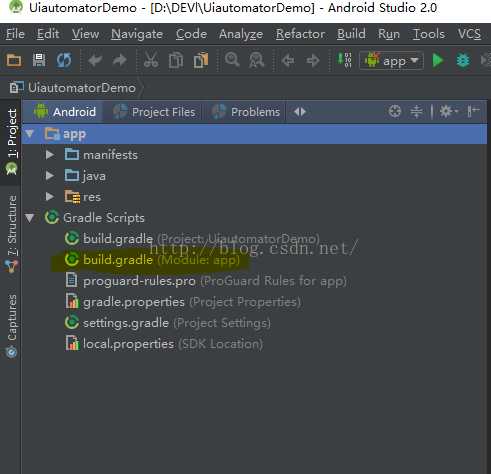491x474 pixels.
Task: Click the Paste clipboard icon
Action: coord(201,60)
